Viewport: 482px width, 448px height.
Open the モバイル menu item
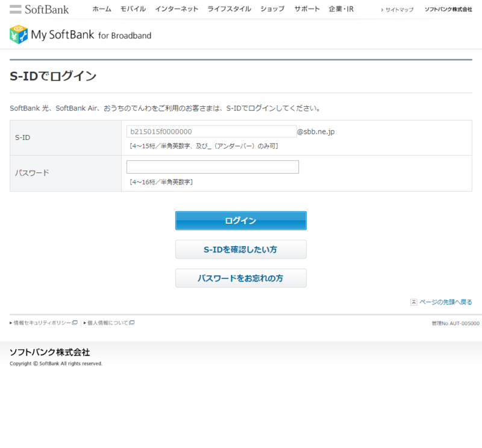coord(133,9)
